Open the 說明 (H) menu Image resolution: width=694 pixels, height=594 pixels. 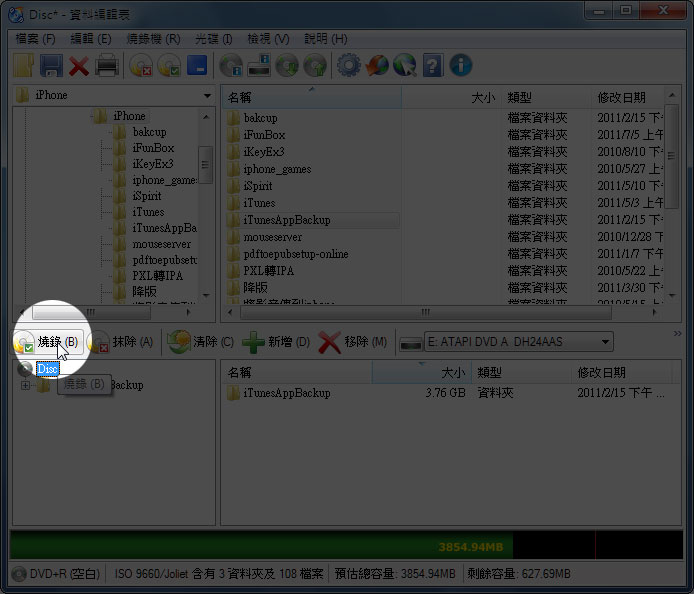point(326,39)
